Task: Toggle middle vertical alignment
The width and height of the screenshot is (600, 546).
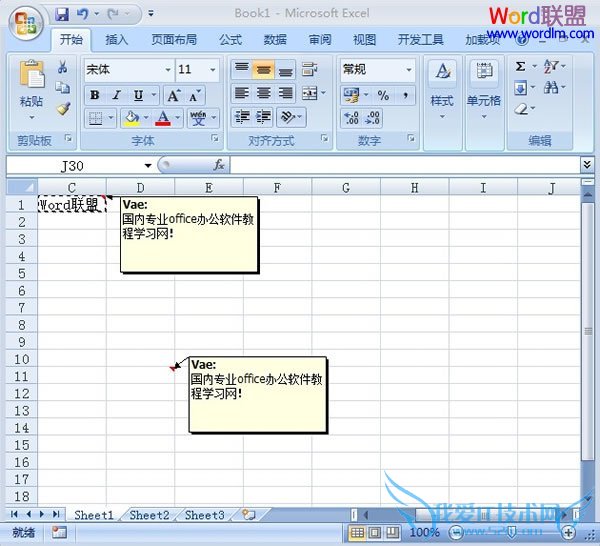Action: [x=264, y=69]
